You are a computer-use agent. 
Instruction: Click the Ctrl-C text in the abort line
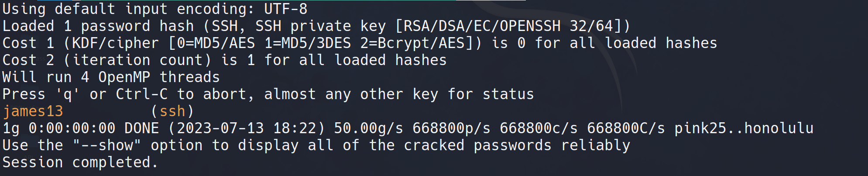pos(141,94)
